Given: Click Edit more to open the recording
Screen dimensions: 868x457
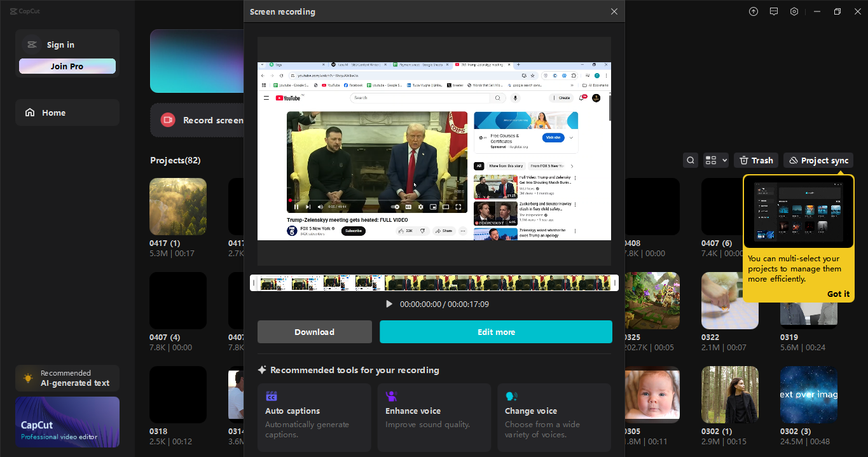Looking at the screenshot, I should click(x=496, y=331).
